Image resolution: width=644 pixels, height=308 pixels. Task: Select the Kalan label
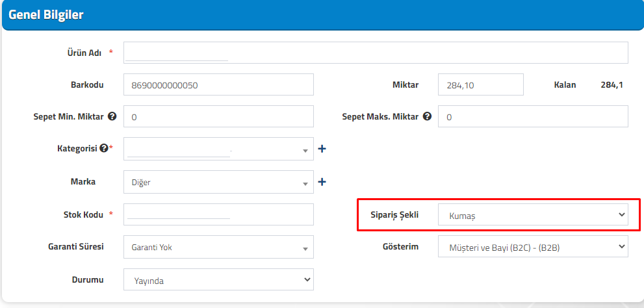click(x=565, y=85)
